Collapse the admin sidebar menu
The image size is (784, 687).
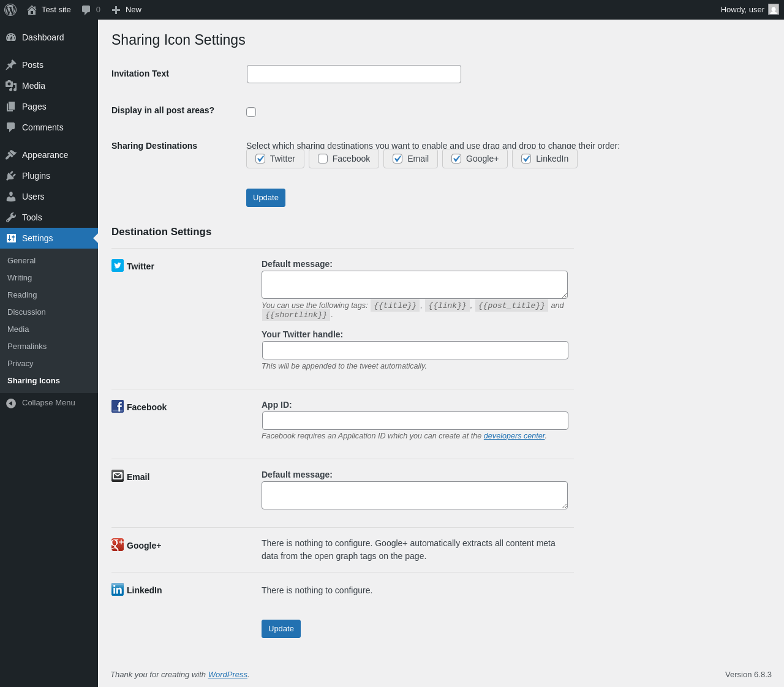pos(40,403)
